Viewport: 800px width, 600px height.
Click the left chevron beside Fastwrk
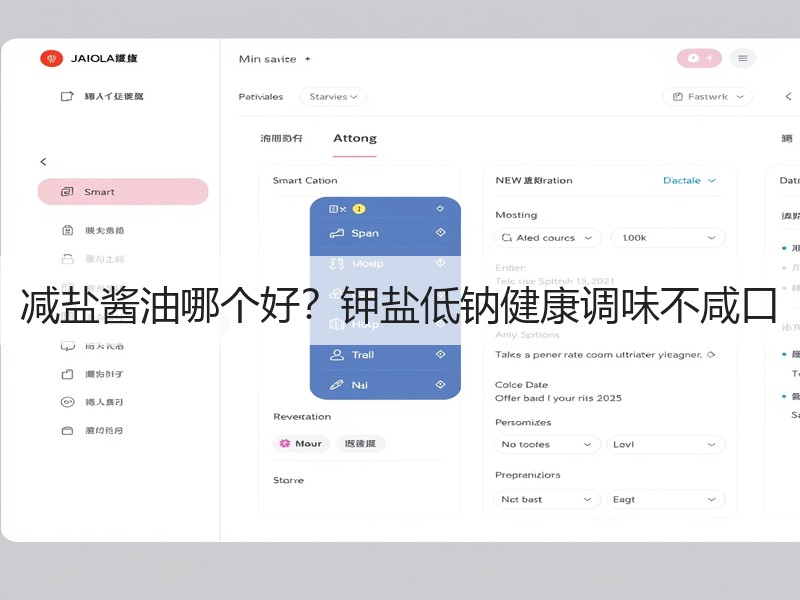(788, 96)
